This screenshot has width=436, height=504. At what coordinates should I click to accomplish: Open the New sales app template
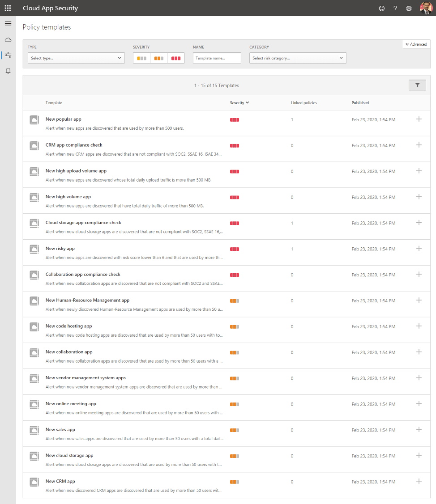60,430
